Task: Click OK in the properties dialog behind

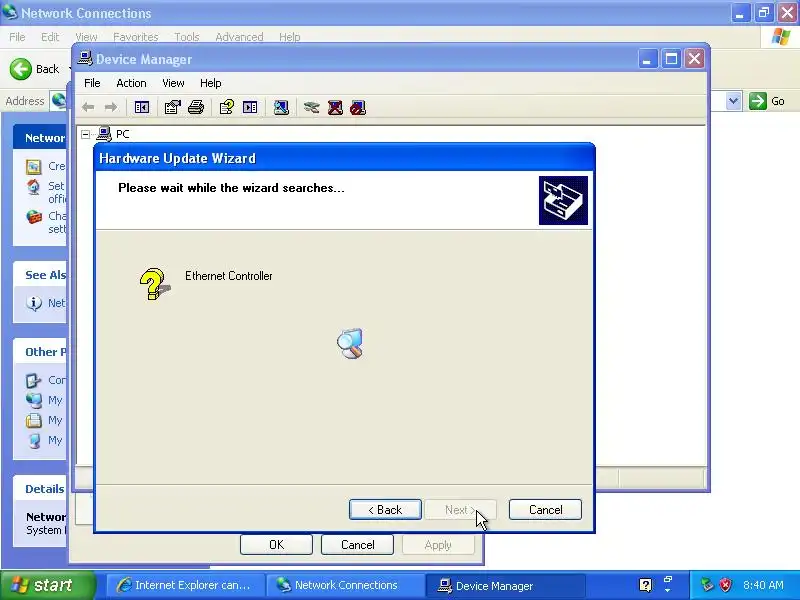Action: tap(276, 545)
